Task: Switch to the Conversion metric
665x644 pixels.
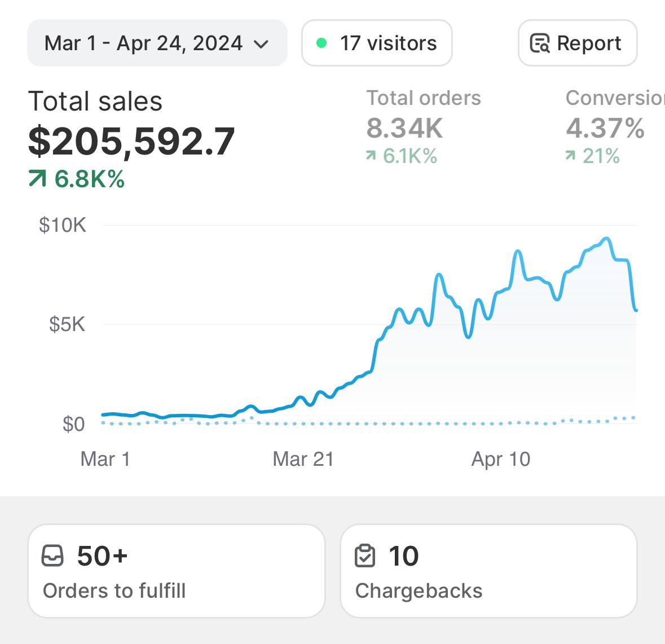Action: (x=614, y=98)
